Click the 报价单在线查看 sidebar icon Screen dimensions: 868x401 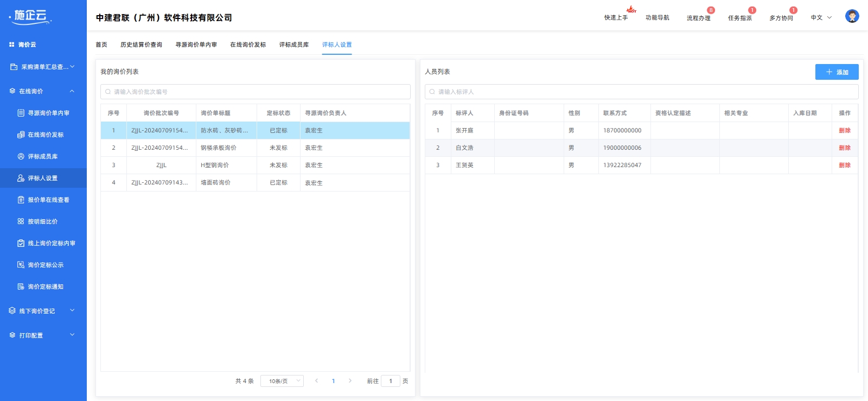[x=21, y=200]
